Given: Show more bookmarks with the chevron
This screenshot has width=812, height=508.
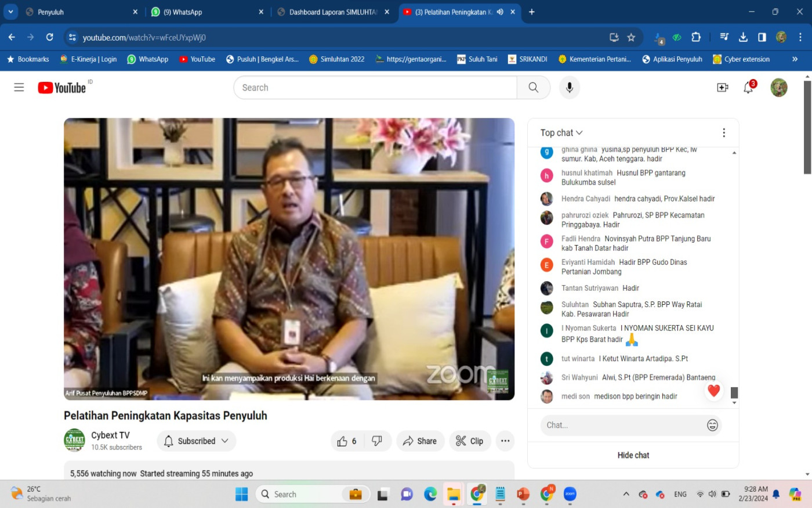Looking at the screenshot, I should [x=795, y=59].
